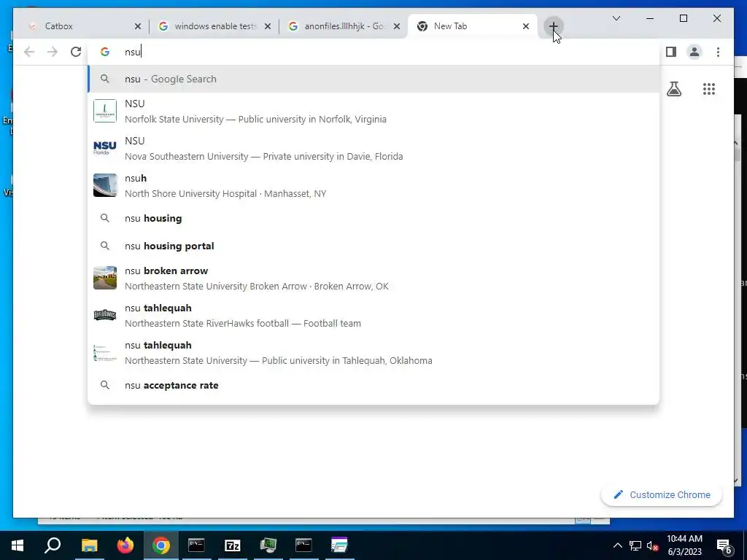Screen dimensions: 747x560
Task: Open first command prompt taskbar icon
Action: point(196,545)
